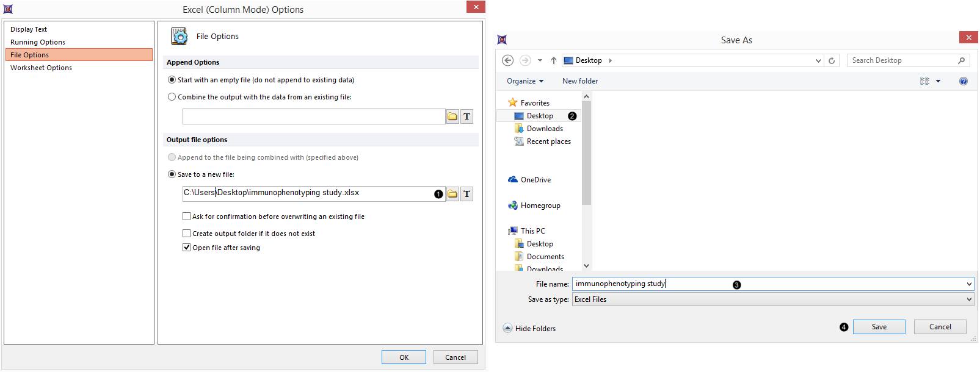Screen dimensions: 980x372
Task: Uncheck 'Open file after saving'
Action: tap(187, 248)
